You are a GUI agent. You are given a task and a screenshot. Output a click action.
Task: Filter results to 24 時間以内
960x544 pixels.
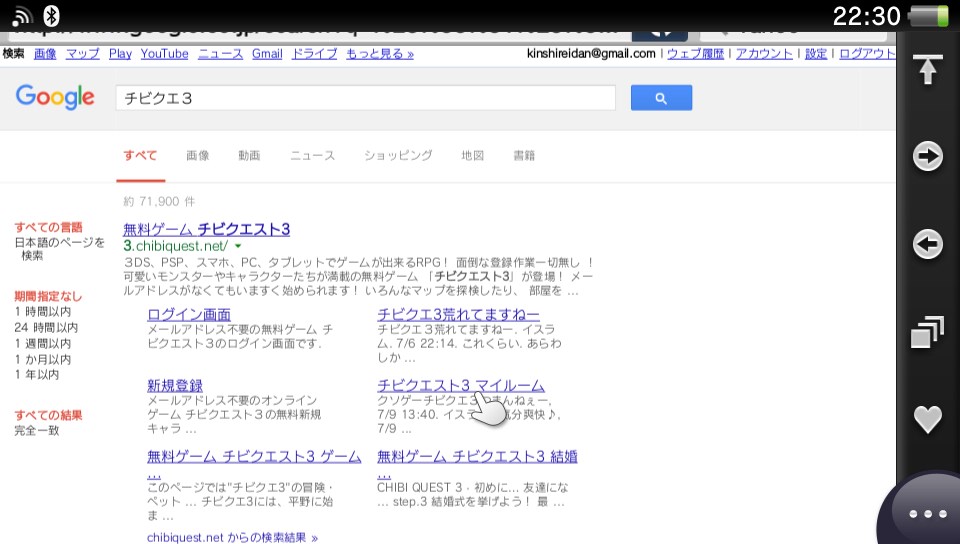tap(46, 328)
